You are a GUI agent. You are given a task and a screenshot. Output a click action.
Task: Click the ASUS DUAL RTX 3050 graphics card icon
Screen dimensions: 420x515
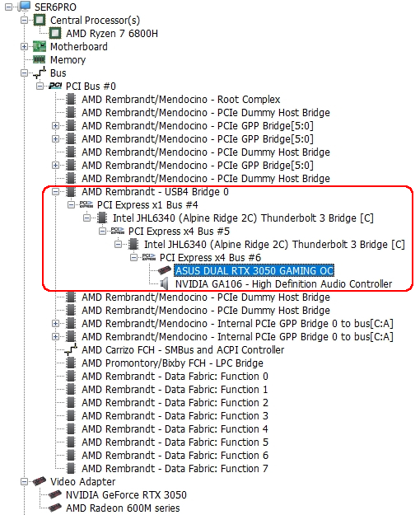(x=164, y=270)
